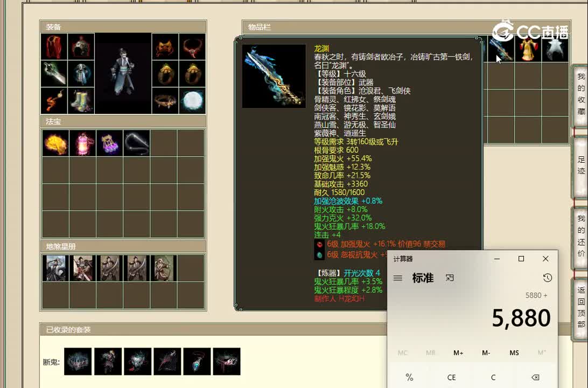Select the green blade weapon equipment icon
Image resolution: width=588 pixels, height=388 pixels.
(x=54, y=73)
